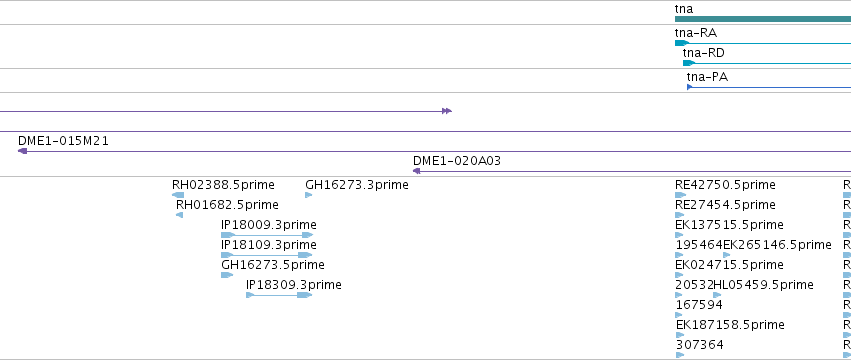Viewport: 851px width, 360px height.
Task: Click the RE27454.5prime EST label
Action: point(725,205)
